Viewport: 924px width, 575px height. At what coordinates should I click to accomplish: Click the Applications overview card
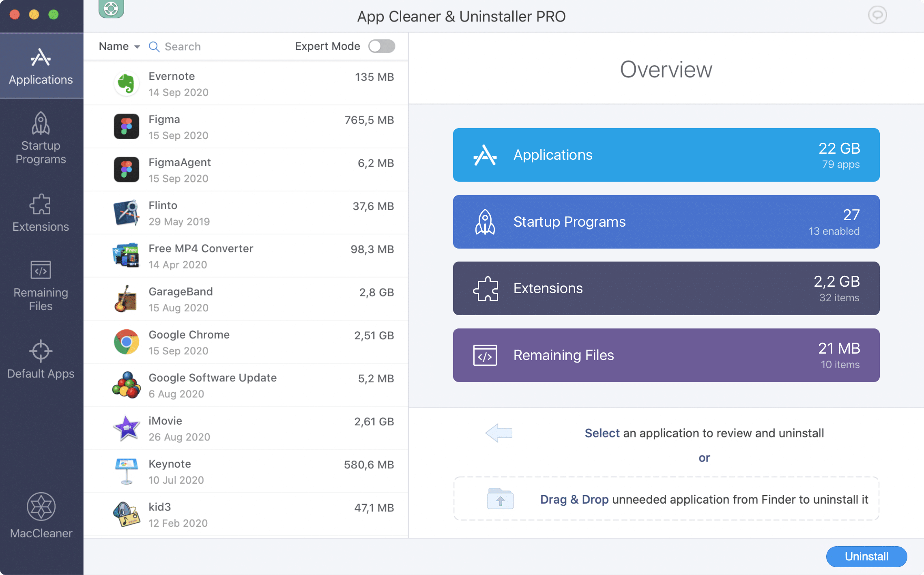(x=666, y=154)
